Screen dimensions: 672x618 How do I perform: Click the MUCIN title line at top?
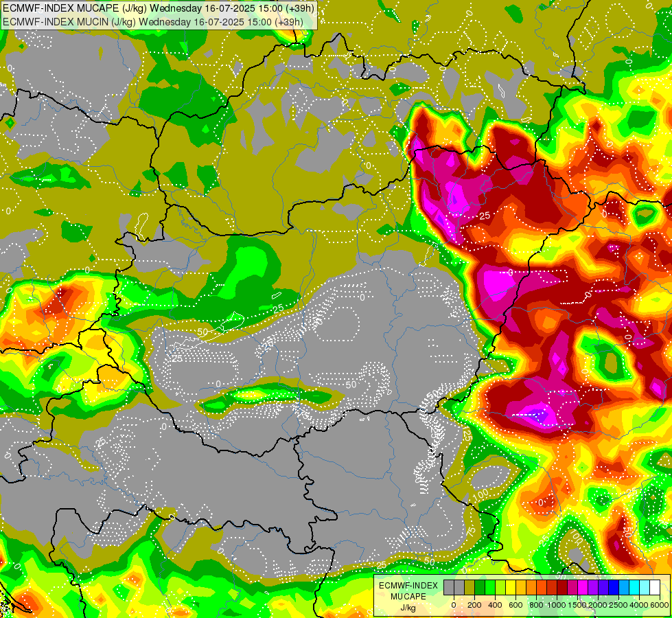click(152, 22)
